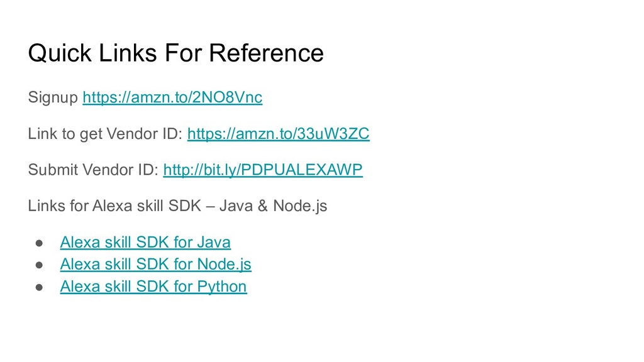Screen dimensions: 644x362
Task: Click the word 'Java' in the first bullet link
Action: pyautogui.click(x=214, y=242)
